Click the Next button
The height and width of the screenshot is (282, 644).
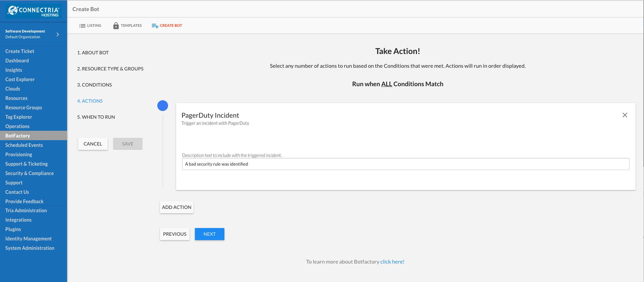[x=210, y=234]
